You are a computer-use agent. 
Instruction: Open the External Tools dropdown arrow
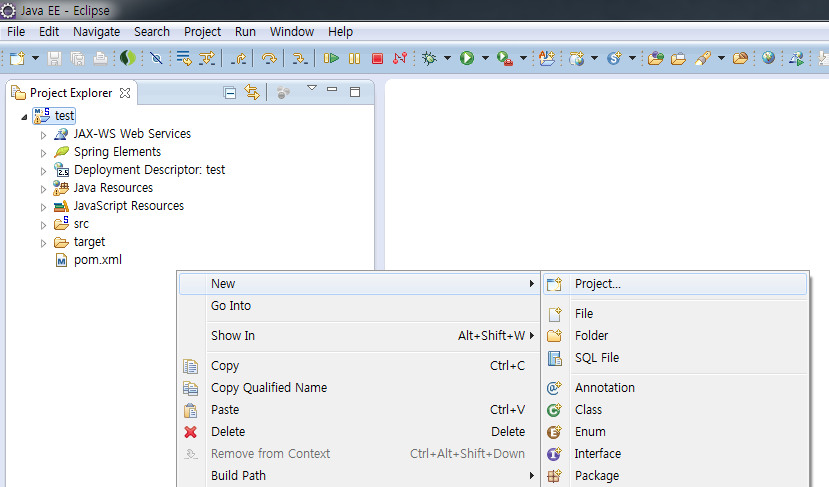[x=523, y=58]
